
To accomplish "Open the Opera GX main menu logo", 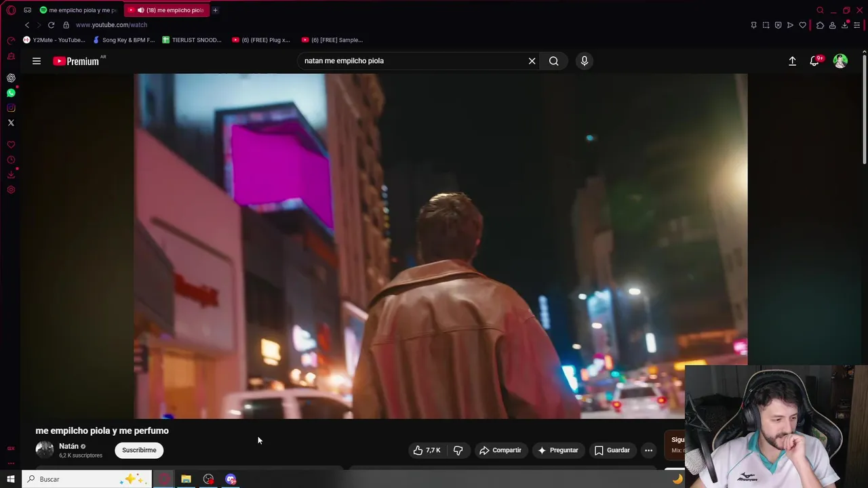I will pos(11,10).
